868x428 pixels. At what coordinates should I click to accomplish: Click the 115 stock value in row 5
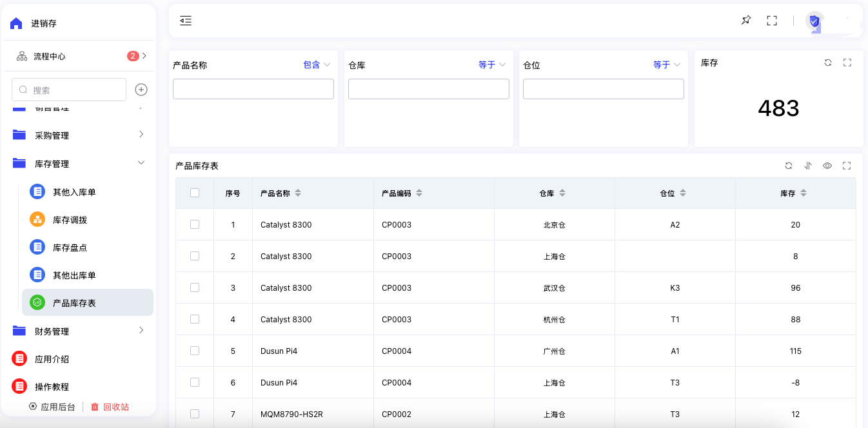[795, 351]
